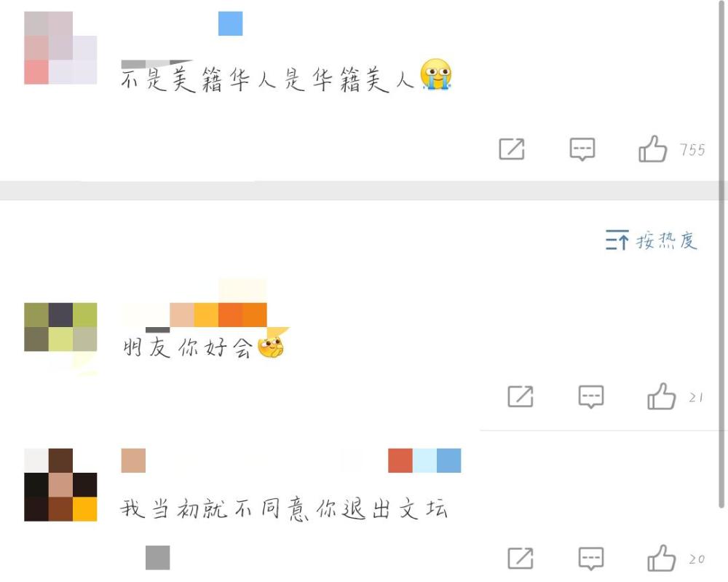The height and width of the screenshot is (582, 728).
Task: Reply to the 退出文坛 comment
Action: (x=591, y=558)
